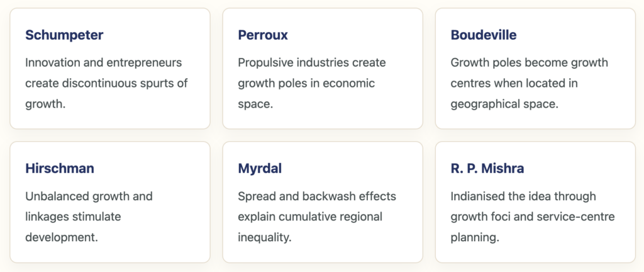Select the growth foci and service-centre text

click(533, 217)
